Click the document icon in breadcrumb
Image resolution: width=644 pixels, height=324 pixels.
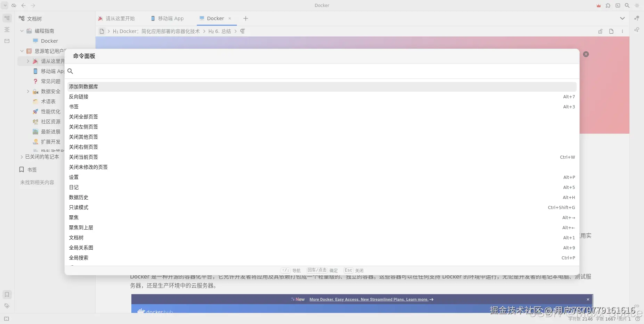(x=102, y=31)
